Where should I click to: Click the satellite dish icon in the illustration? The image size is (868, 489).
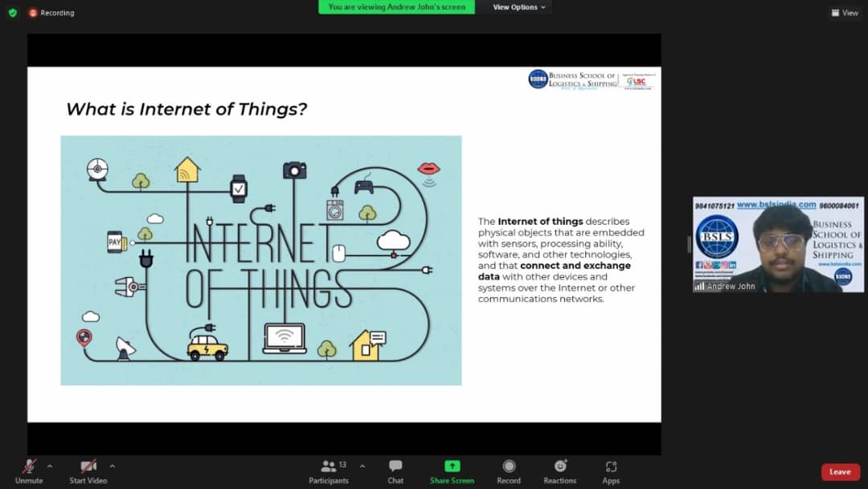pos(125,348)
